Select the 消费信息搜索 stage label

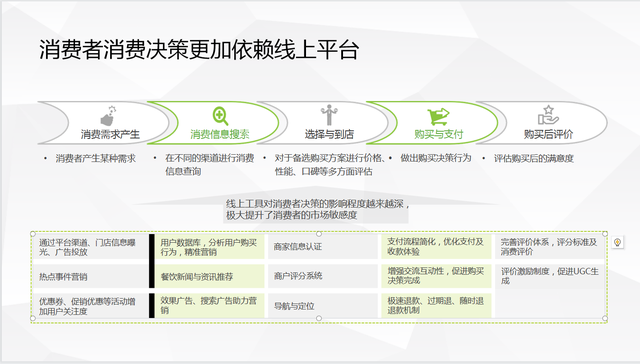click(x=220, y=134)
